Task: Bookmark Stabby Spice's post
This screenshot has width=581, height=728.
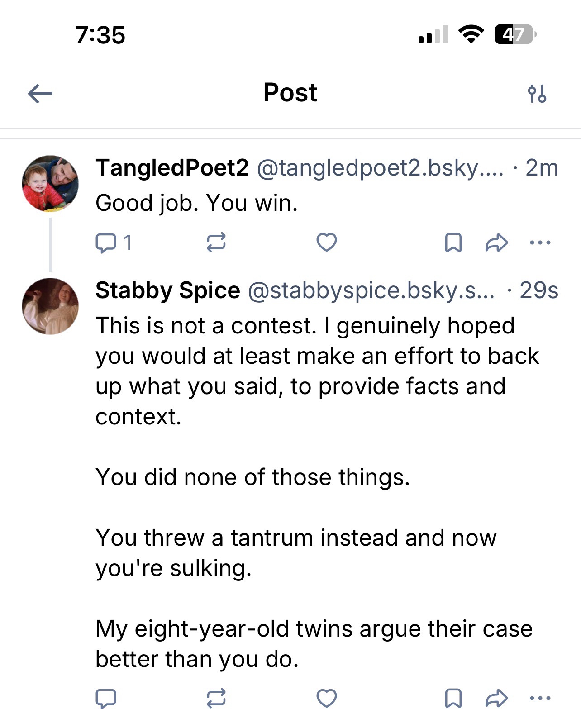Action: point(453,698)
